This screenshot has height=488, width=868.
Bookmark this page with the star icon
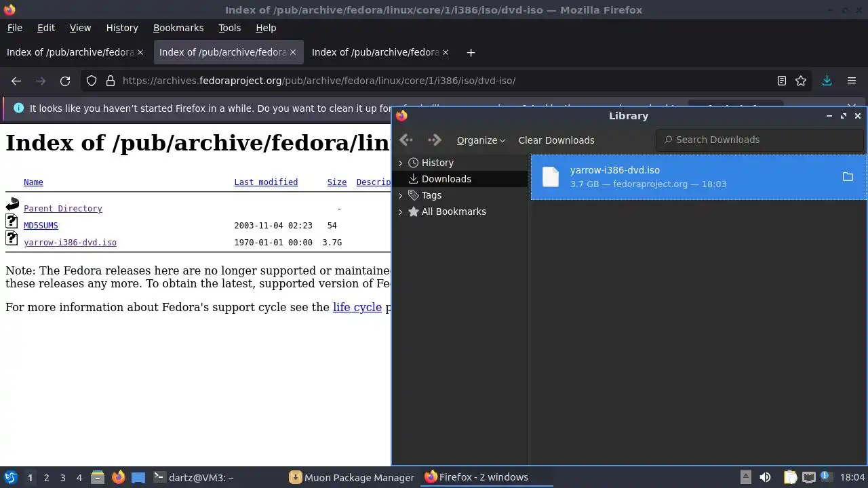(801, 81)
